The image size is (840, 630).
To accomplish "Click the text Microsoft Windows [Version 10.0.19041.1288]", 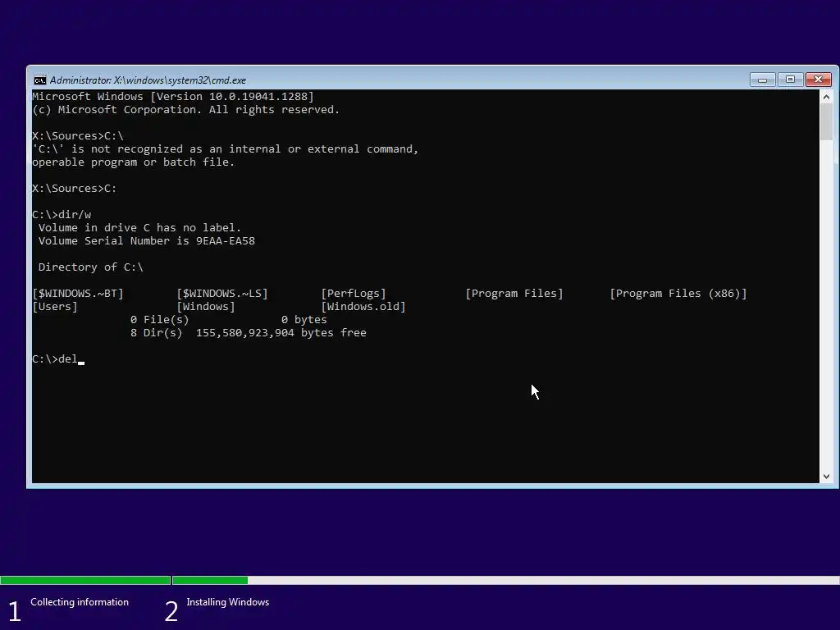I will coord(173,97).
